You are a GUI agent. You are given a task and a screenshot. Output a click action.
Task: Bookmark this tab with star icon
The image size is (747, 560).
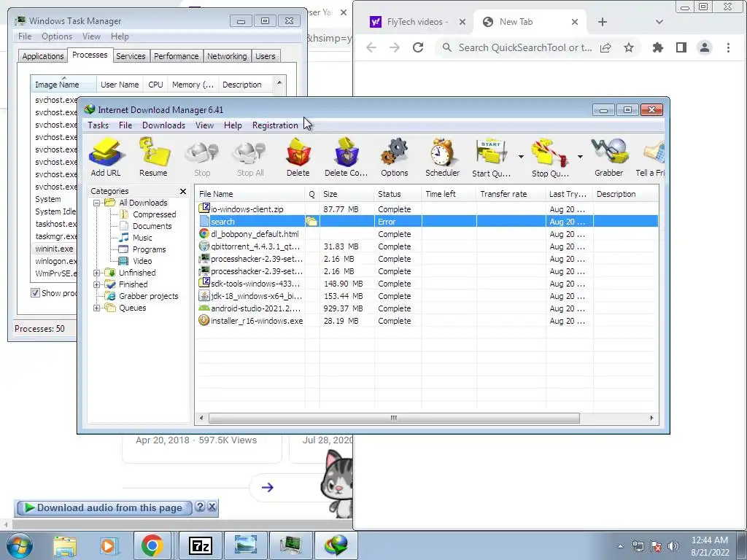pos(629,47)
